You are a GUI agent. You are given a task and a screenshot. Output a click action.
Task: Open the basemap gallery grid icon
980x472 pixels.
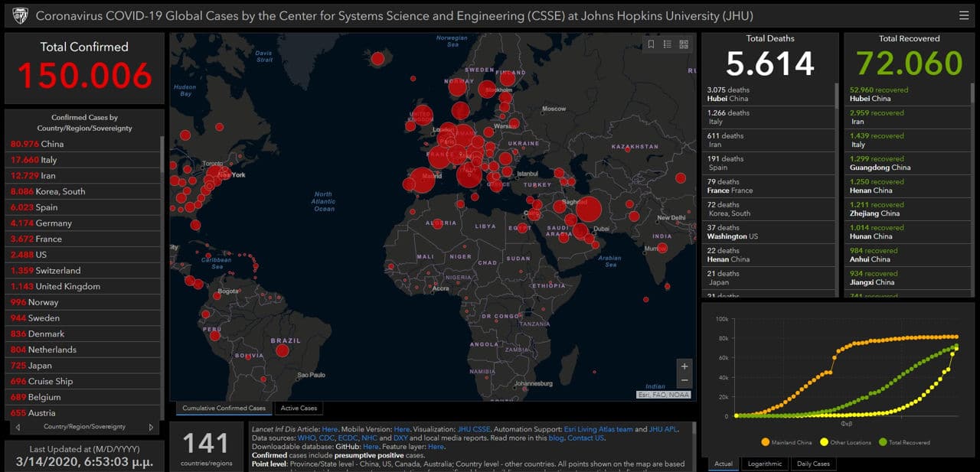point(684,44)
